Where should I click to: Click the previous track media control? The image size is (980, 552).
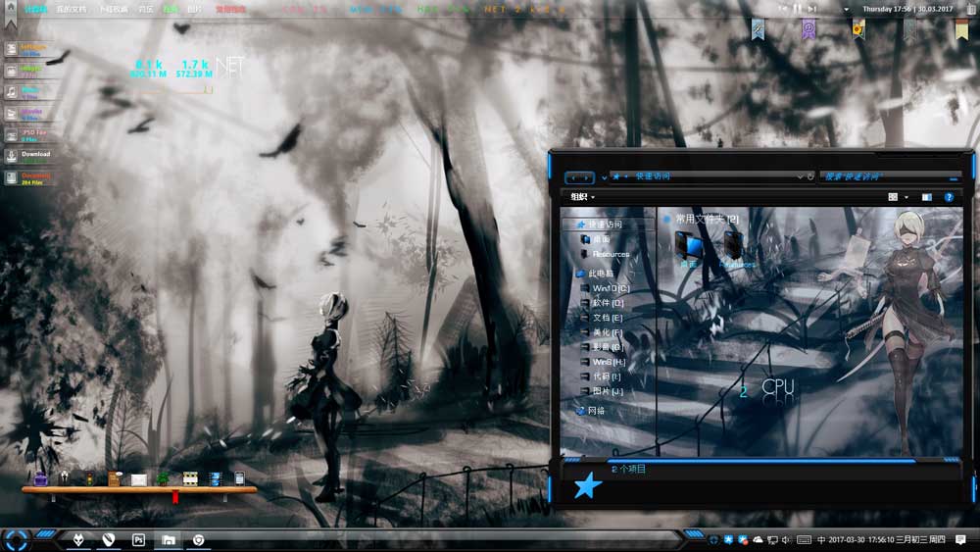pyautogui.click(x=782, y=9)
